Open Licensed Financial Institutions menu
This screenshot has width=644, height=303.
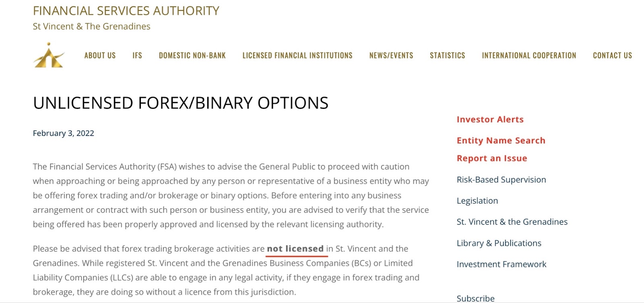(x=297, y=55)
